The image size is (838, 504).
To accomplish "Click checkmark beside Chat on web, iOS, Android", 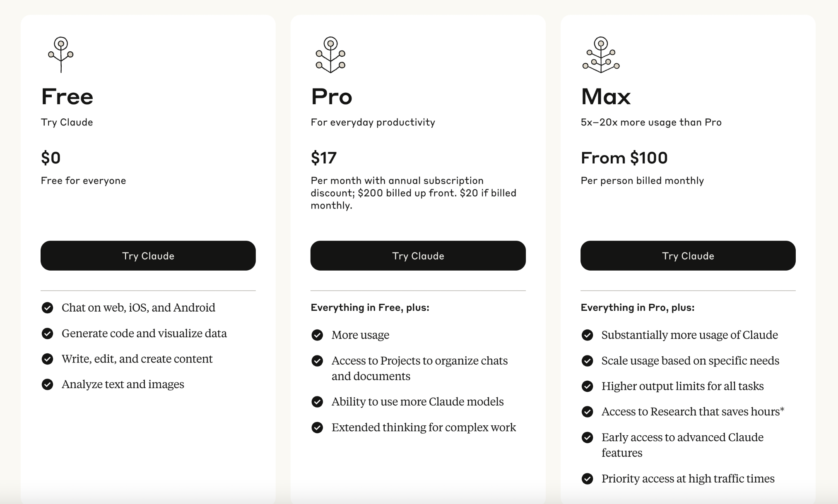I will (48, 307).
